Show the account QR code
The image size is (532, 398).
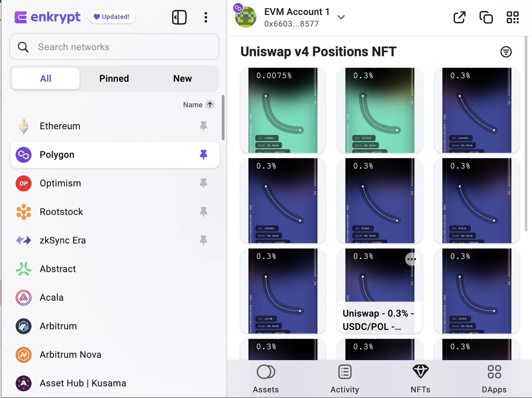click(x=513, y=17)
